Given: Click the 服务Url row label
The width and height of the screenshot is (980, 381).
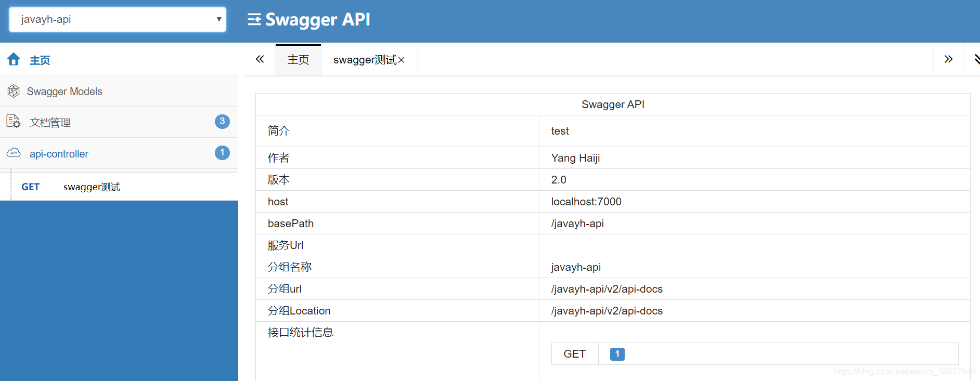Looking at the screenshot, I should (x=285, y=245).
